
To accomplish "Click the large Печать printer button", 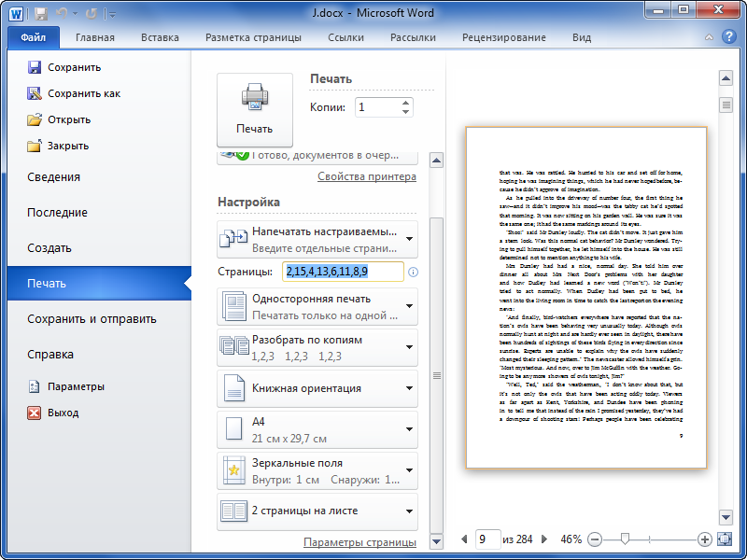I will (254, 109).
